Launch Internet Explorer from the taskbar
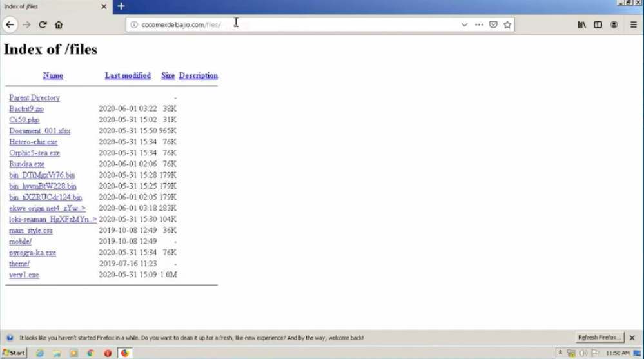The width and height of the screenshot is (644, 359). point(40,353)
